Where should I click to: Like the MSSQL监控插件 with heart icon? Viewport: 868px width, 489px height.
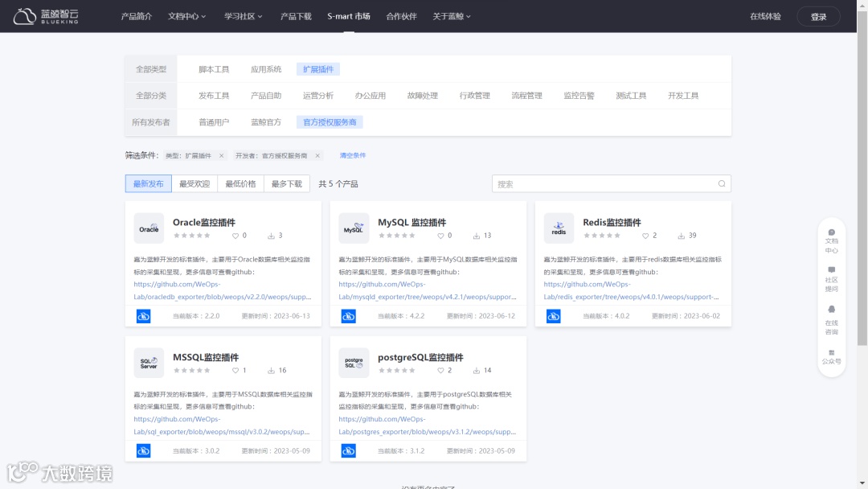pos(235,371)
